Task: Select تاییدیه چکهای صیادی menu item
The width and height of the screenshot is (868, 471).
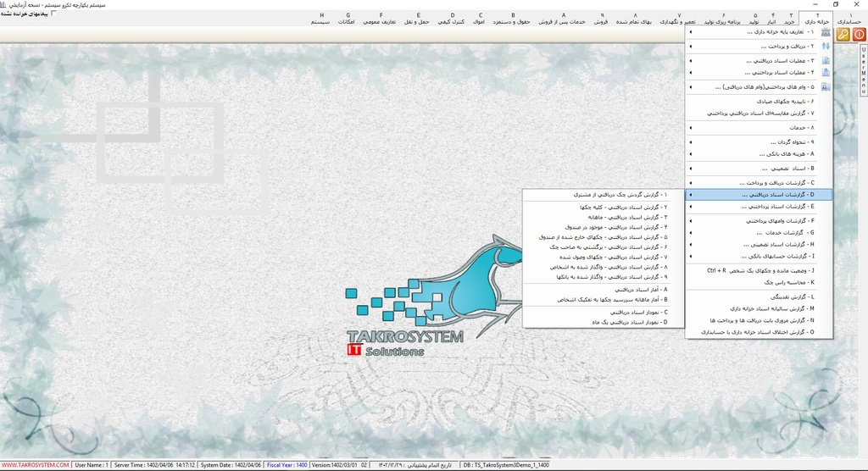Action: [759, 102]
